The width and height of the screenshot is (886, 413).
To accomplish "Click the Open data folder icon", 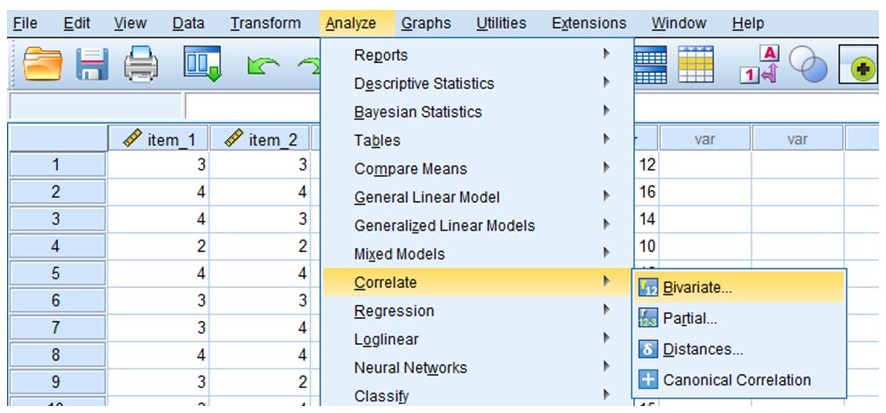I will (42, 64).
